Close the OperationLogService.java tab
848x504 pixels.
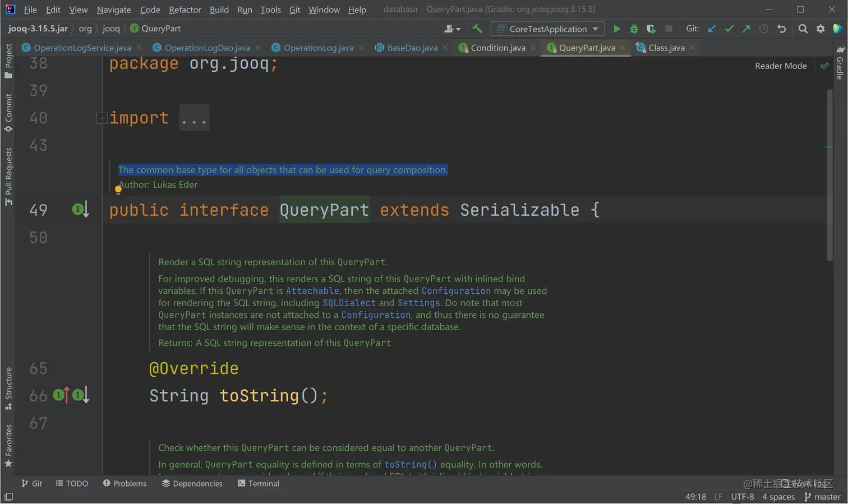(x=139, y=48)
